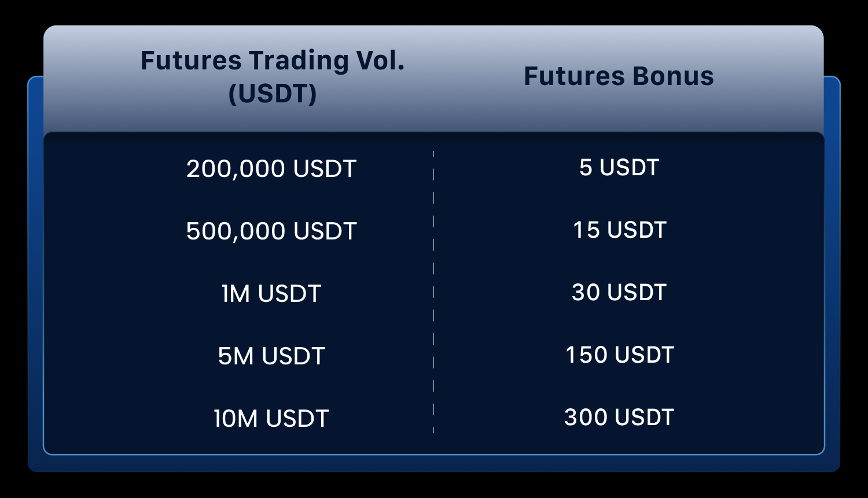Select the "5M USDT" trading volume cell
Screen dimensions: 868x498
pos(271,356)
